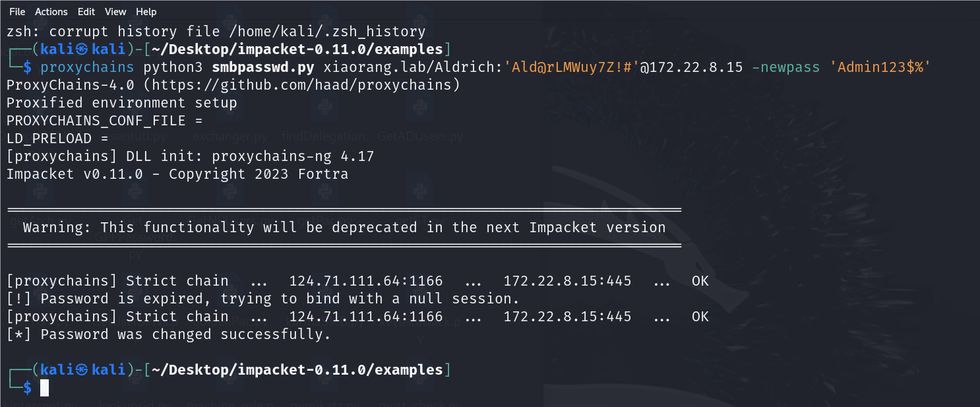Click 'Password was changed successfully' line
Screen dimensions: 980x407
point(169,334)
